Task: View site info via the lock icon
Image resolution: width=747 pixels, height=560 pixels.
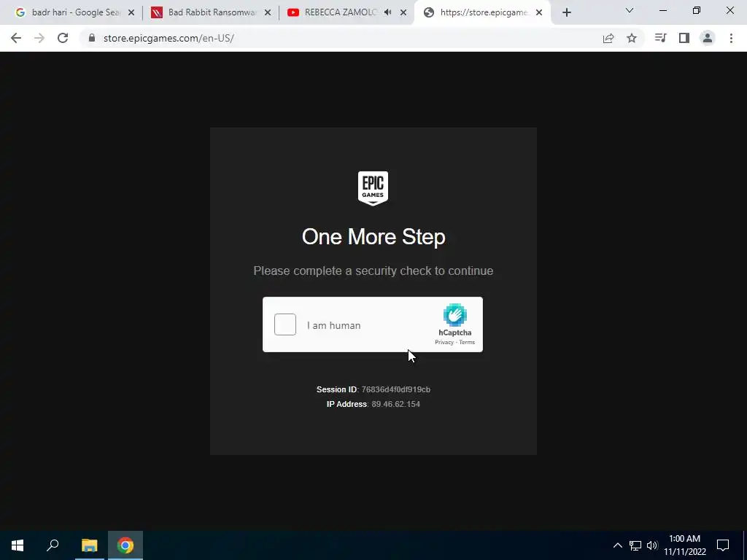Action: (91, 38)
